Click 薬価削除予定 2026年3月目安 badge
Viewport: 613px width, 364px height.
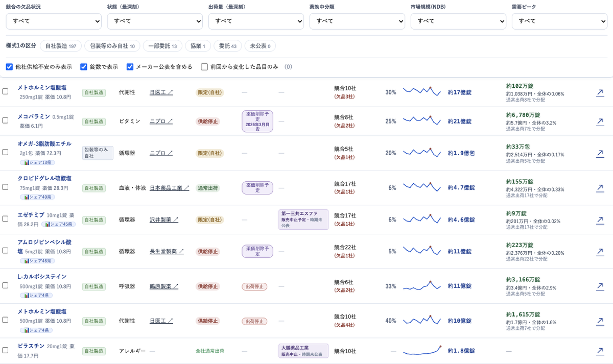[257, 122]
